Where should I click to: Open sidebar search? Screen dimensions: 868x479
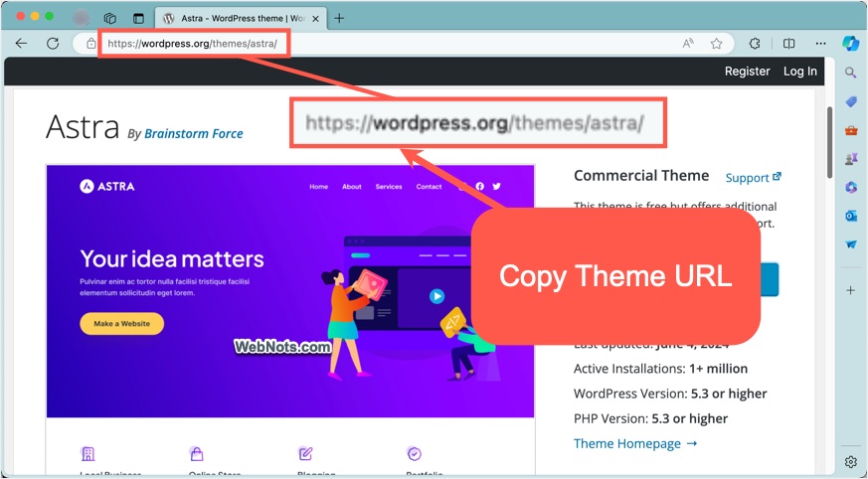point(851,73)
